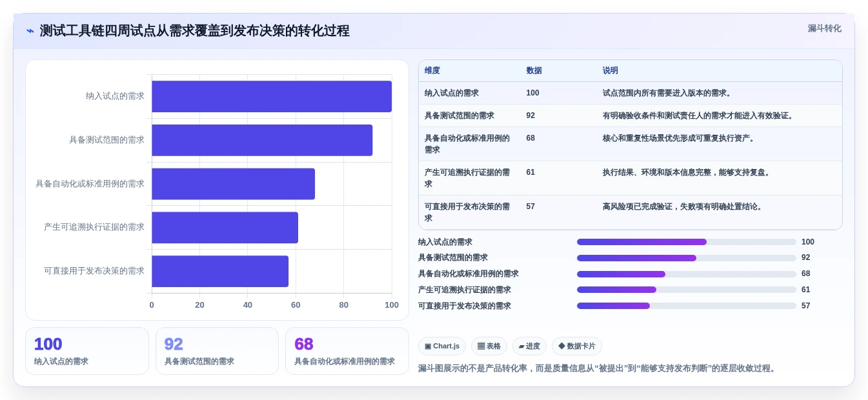Click the value 57 in the table
Image resolution: width=868 pixels, height=400 pixels.
pyautogui.click(x=530, y=206)
